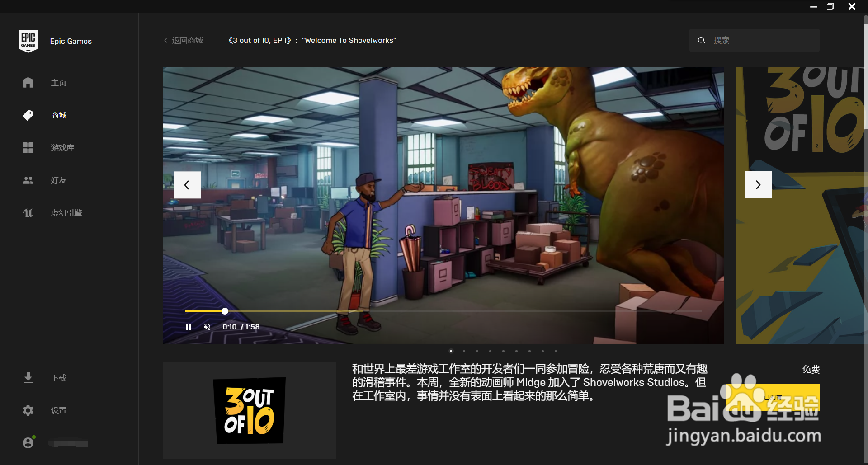Open the 虚幻引擎 Unreal Engine section
This screenshot has height=465, width=868.
(66, 213)
